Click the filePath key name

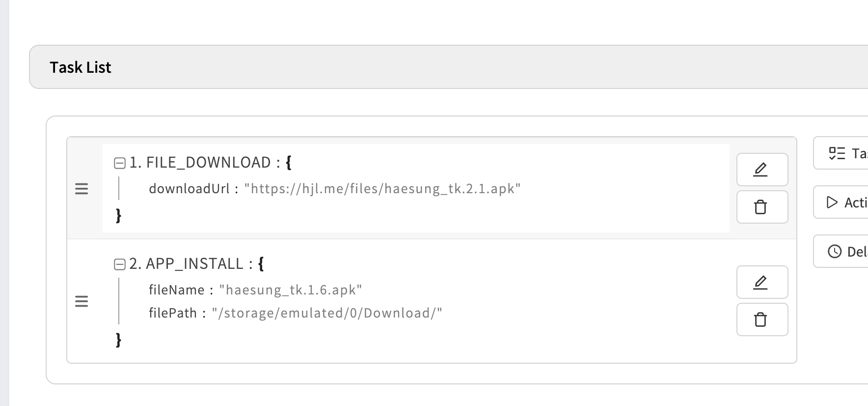point(172,313)
